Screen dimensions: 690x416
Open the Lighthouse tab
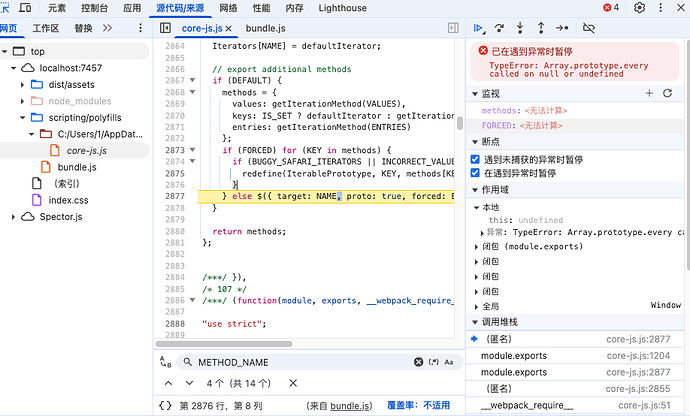point(342,8)
